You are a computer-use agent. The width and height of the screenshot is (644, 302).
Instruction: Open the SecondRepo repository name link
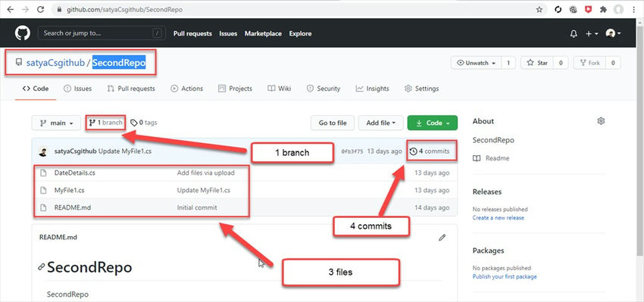coord(119,63)
